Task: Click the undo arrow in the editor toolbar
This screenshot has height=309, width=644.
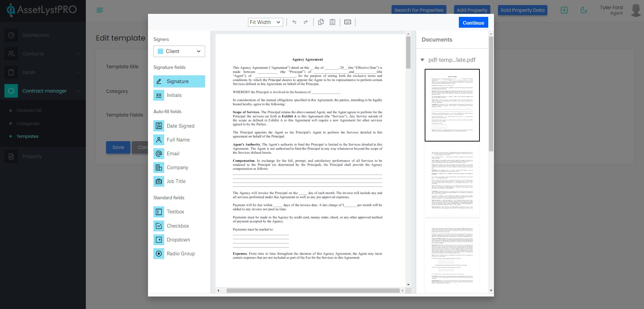Action: click(294, 22)
